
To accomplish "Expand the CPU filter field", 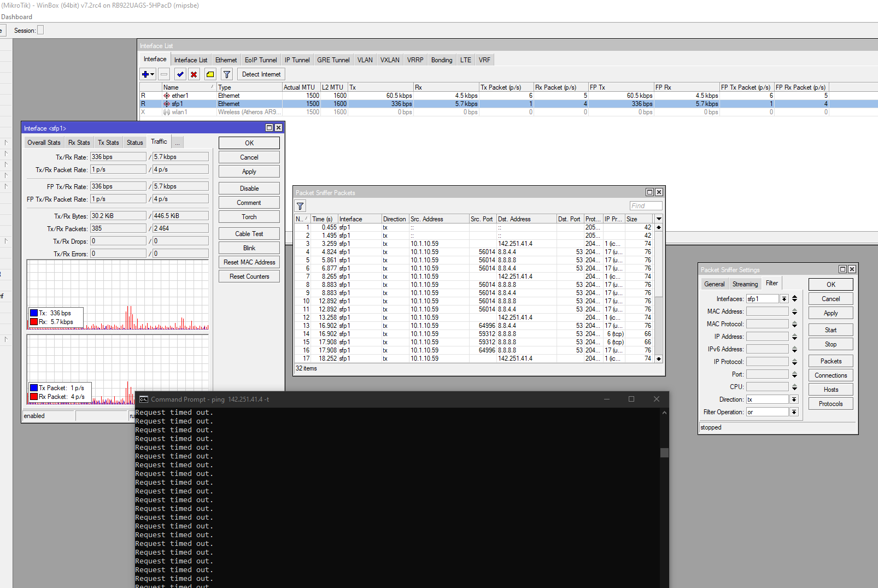I will pos(794,387).
